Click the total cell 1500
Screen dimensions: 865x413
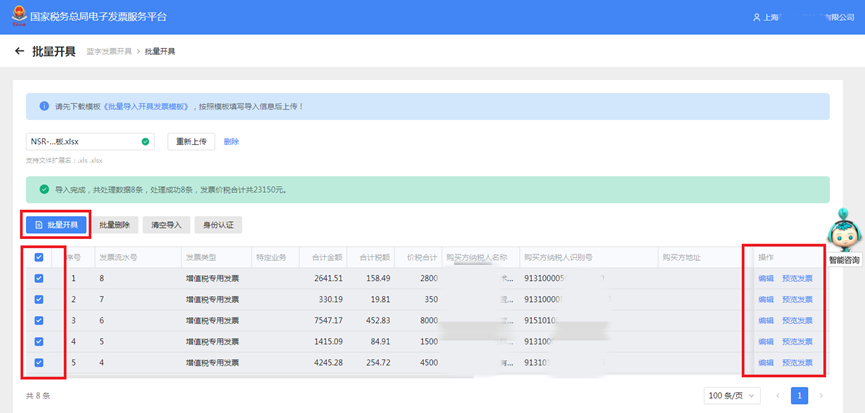[x=429, y=341]
